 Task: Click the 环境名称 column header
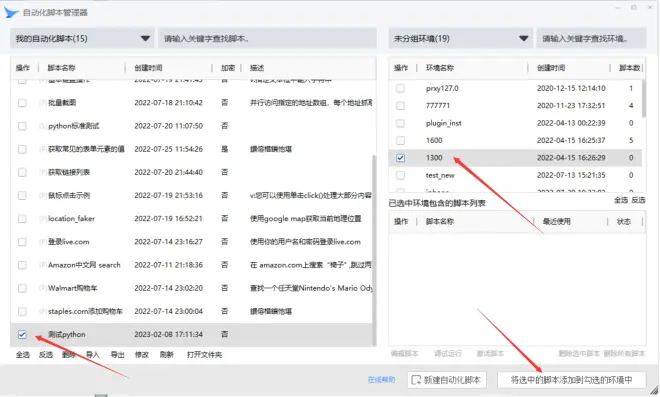point(440,68)
